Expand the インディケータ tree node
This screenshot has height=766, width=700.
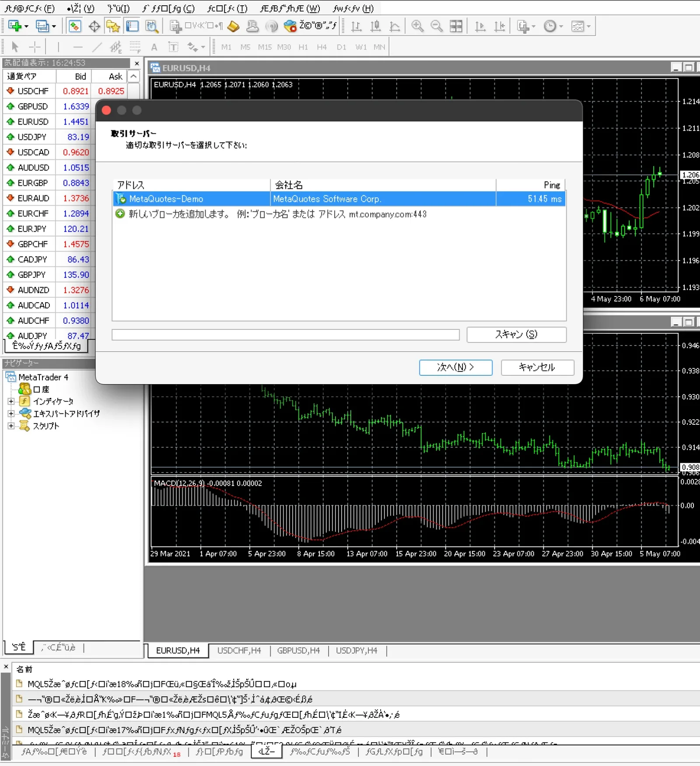point(11,401)
